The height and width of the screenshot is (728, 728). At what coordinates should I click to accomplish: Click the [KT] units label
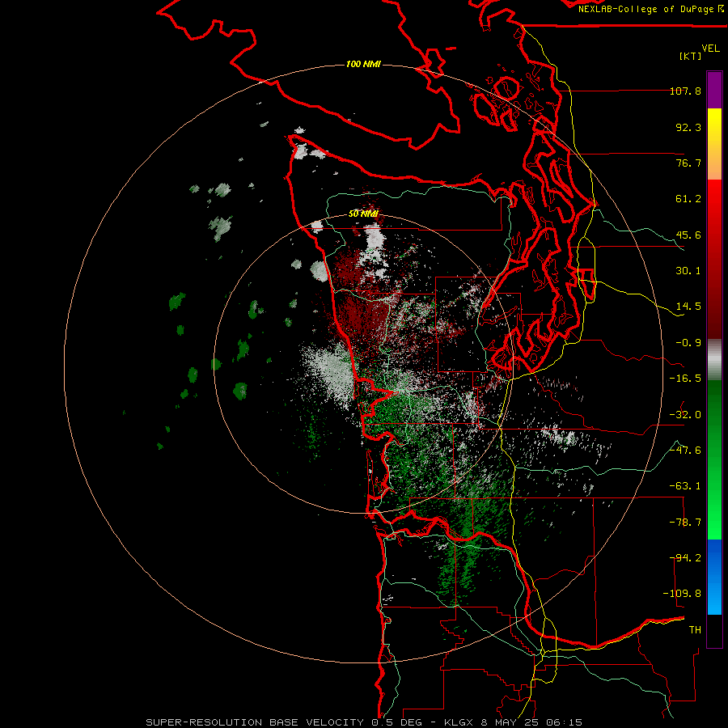tap(690, 56)
